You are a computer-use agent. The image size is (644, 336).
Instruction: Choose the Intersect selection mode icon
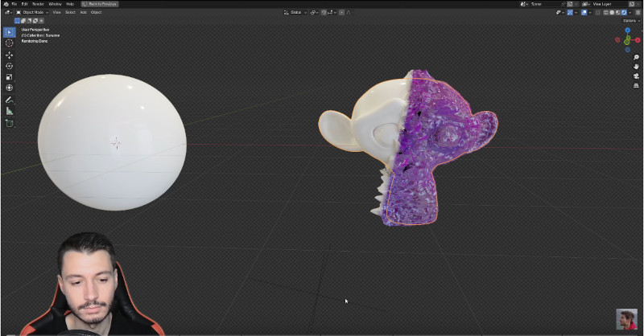point(41,21)
